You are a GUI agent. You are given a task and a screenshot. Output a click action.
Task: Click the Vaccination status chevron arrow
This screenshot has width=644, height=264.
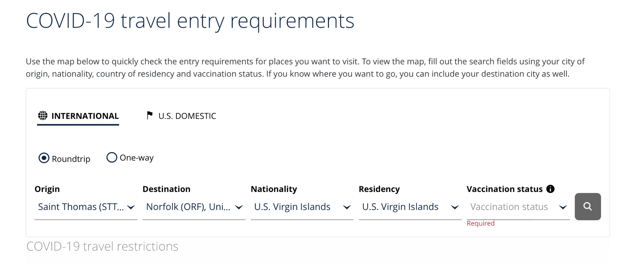coord(563,207)
